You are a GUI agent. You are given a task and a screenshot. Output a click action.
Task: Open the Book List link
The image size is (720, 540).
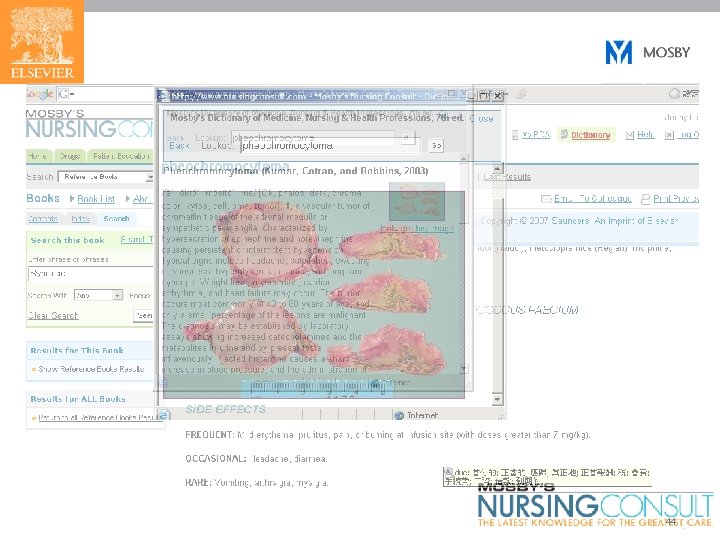click(x=96, y=199)
